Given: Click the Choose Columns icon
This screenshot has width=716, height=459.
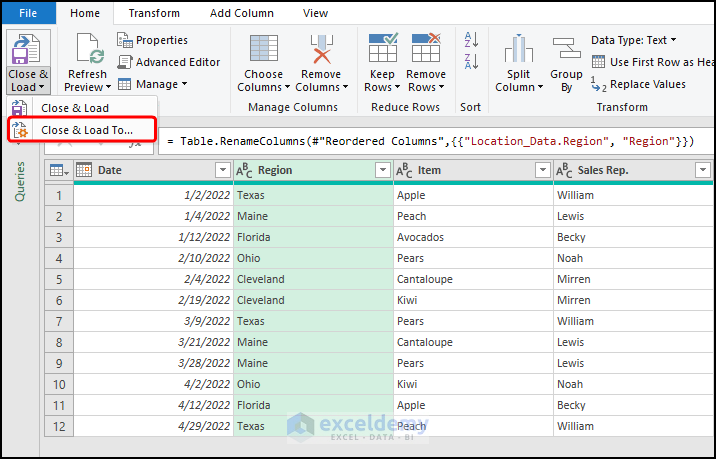Looking at the screenshot, I should (263, 49).
